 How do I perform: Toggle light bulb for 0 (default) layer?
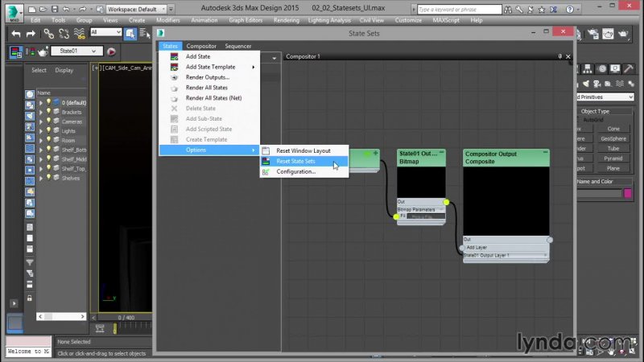[49, 102]
